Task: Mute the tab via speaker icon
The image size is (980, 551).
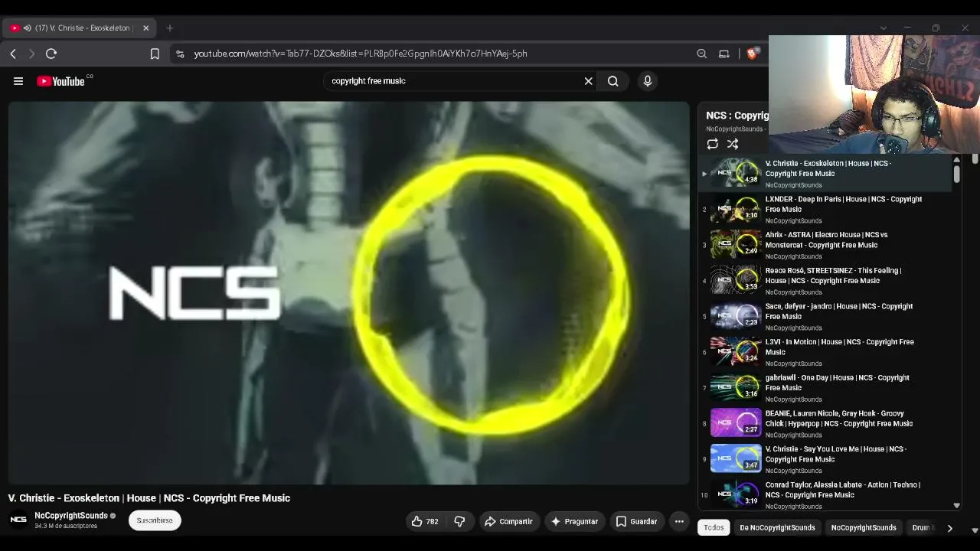Action: (27, 28)
